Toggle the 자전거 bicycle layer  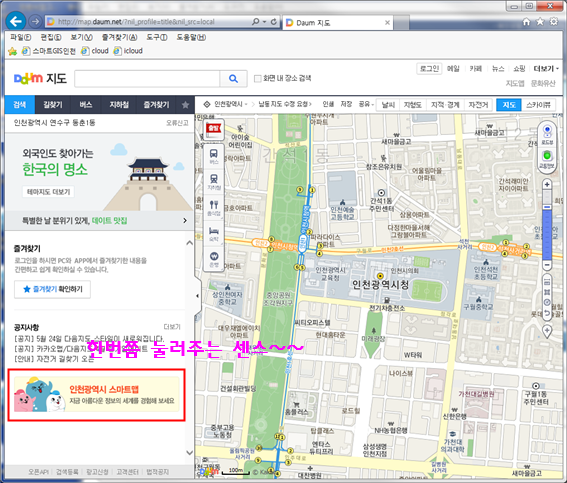click(x=478, y=105)
